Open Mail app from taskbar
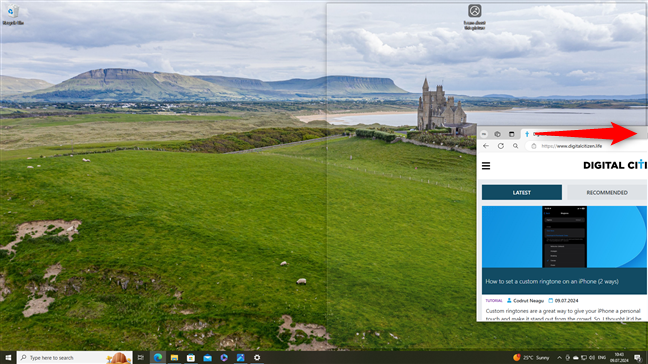The image size is (648, 364). [x=207, y=357]
